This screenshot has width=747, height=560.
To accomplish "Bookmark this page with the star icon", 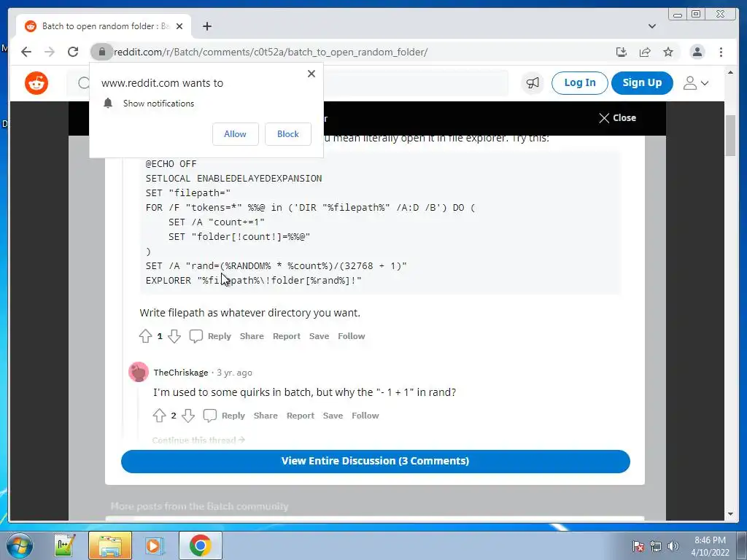I will (668, 52).
